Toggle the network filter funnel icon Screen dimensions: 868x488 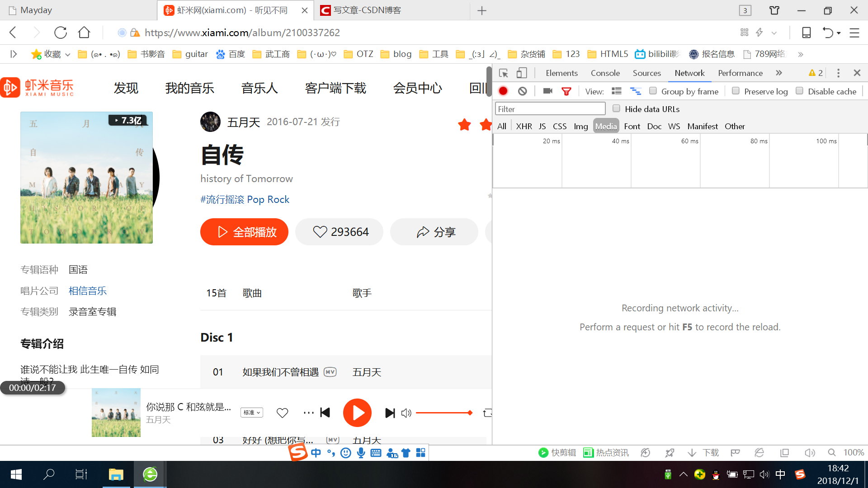tap(566, 91)
